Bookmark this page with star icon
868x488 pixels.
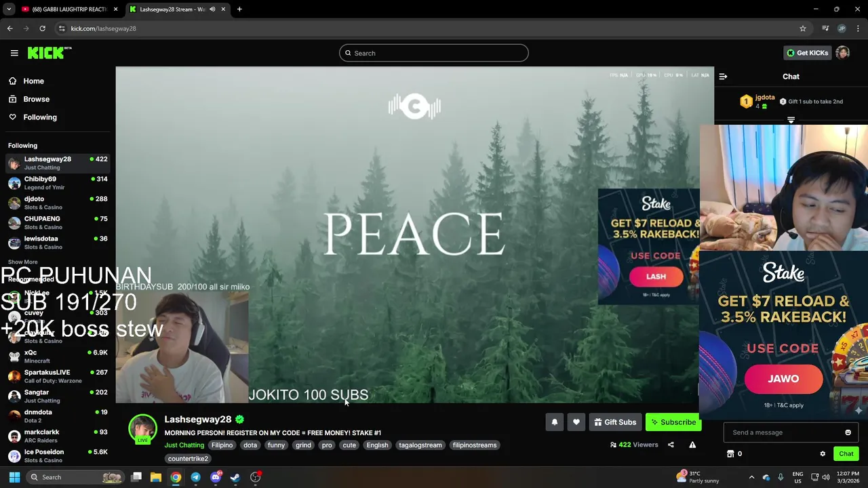pos(803,28)
